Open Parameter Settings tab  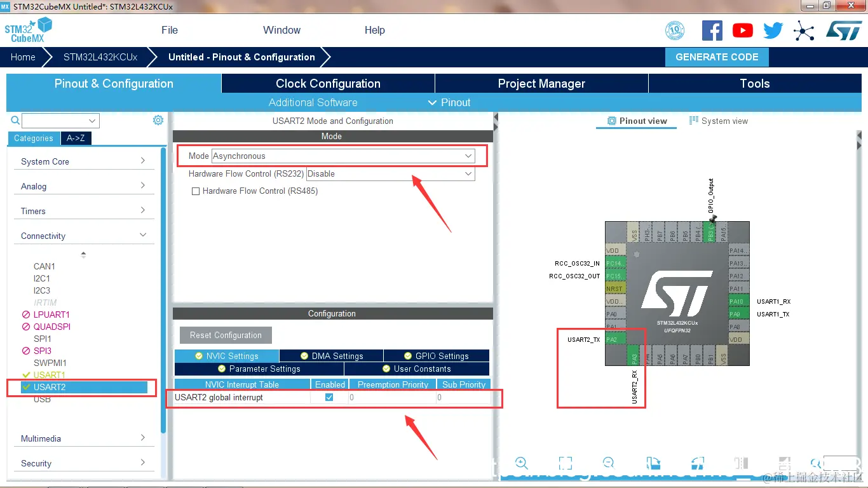pyautogui.click(x=259, y=369)
